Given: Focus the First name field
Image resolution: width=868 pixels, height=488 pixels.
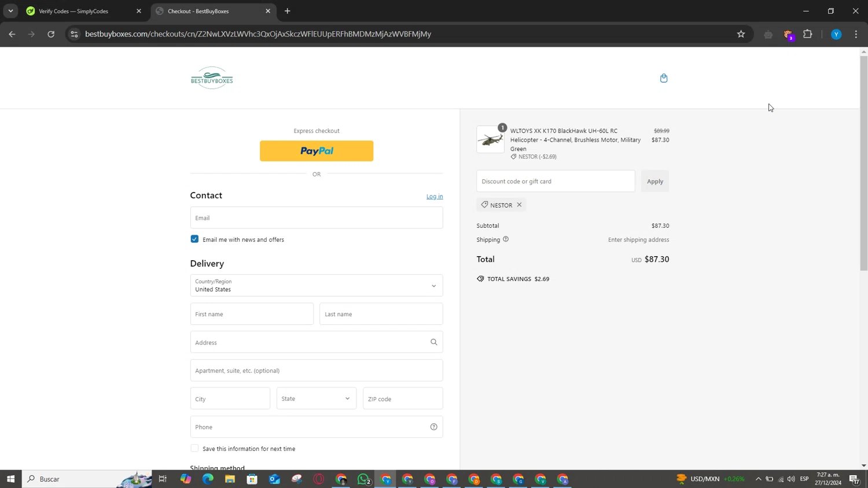Looking at the screenshot, I should (x=252, y=314).
